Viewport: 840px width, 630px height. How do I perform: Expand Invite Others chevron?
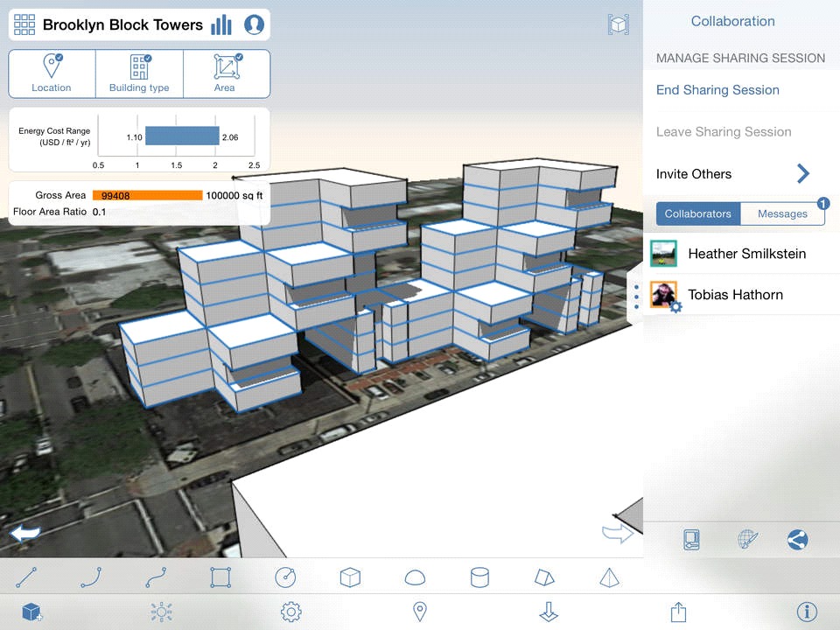point(802,173)
